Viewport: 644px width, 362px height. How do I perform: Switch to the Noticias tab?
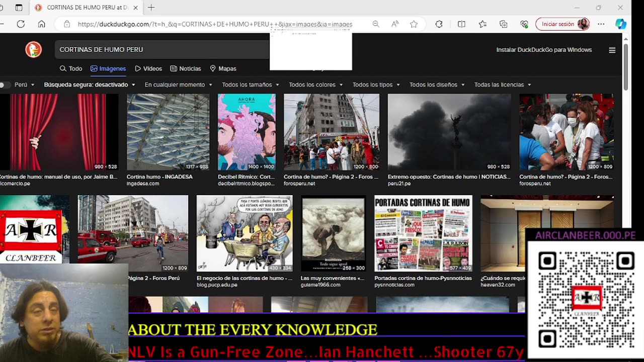(186, 68)
